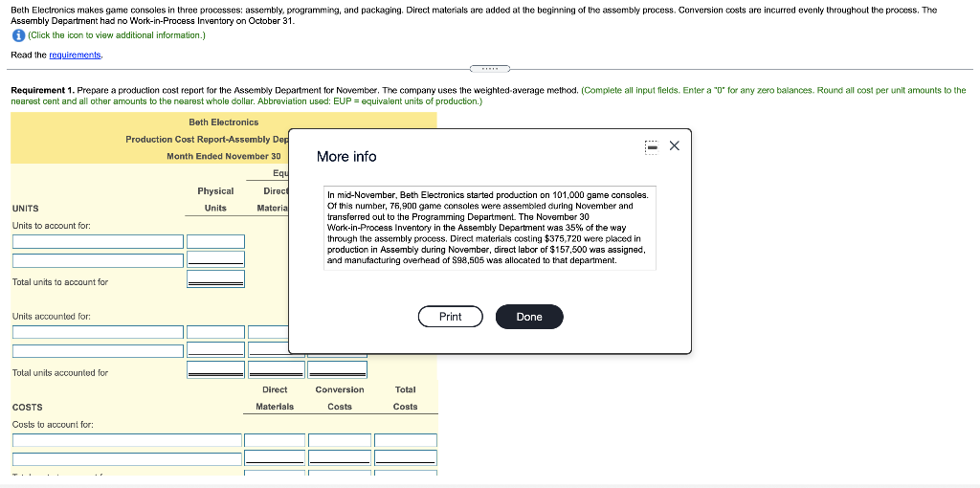The height and width of the screenshot is (488, 980).
Task: Expand the divider handle with dots
Action: [489, 68]
